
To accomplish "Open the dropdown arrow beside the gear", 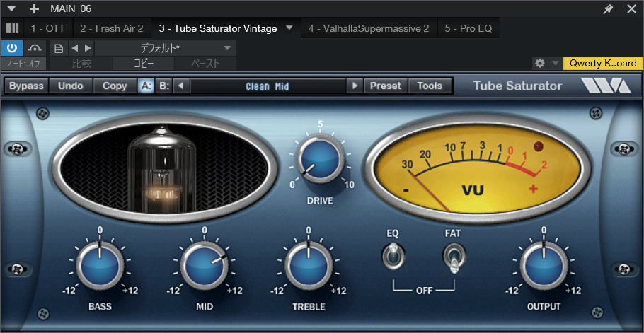I will tap(555, 64).
